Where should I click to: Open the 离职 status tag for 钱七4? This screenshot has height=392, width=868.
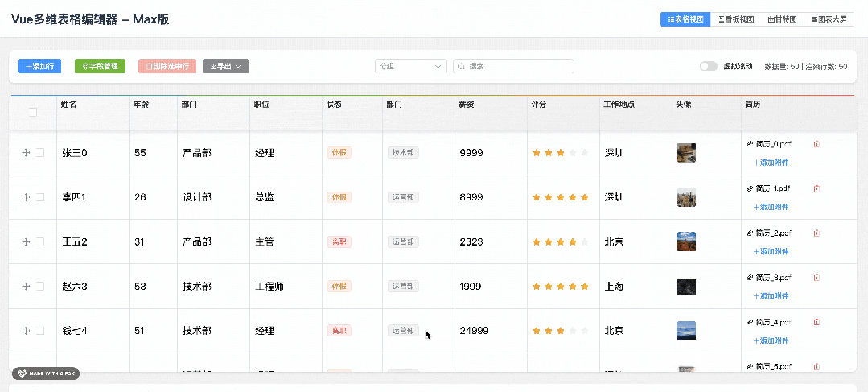click(339, 331)
